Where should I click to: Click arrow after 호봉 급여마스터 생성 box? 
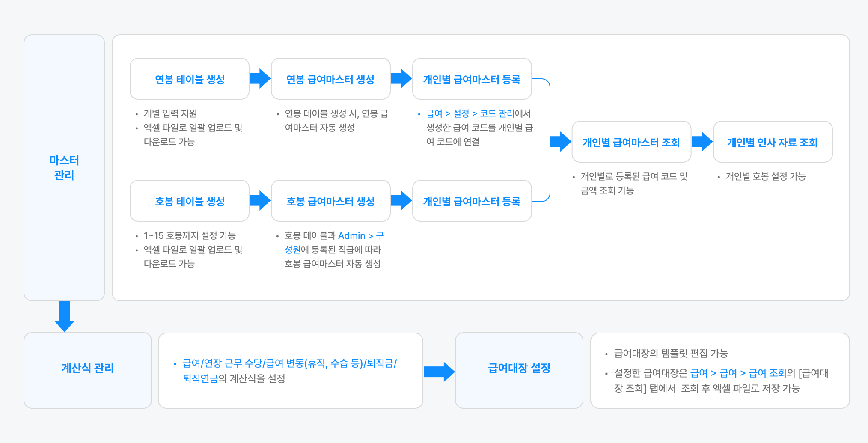coord(401,200)
